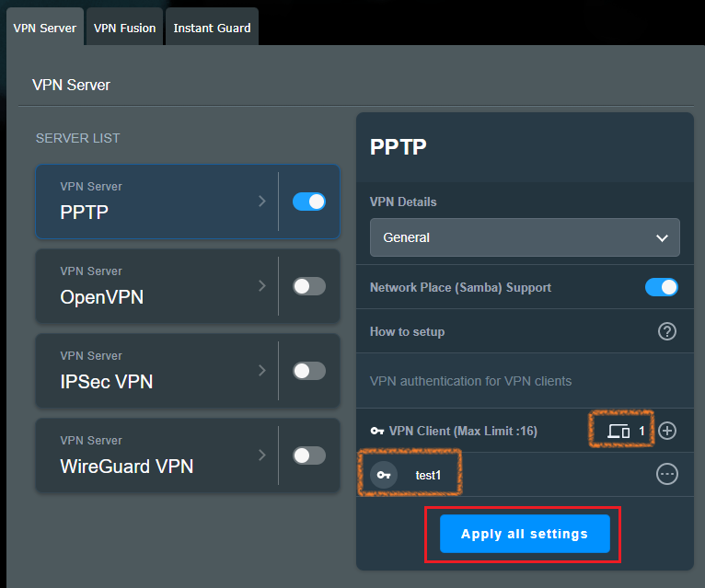
Task: Click VPN Client (Max Limit :16) text
Action: point(463,432)
